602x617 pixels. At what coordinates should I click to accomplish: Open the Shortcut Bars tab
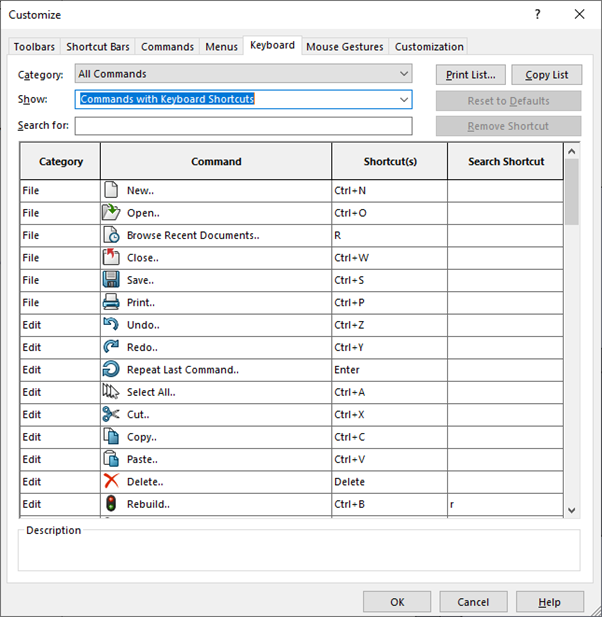pos(98,47)
